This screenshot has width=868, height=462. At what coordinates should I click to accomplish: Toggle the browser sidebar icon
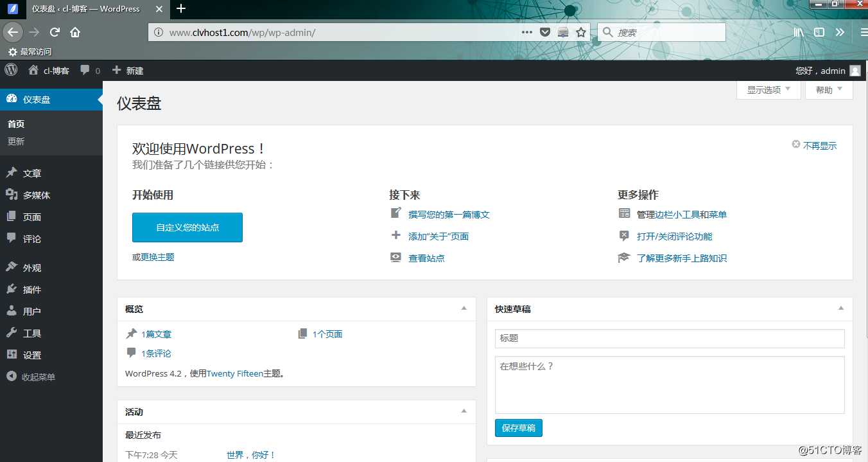tap(819, 32)
